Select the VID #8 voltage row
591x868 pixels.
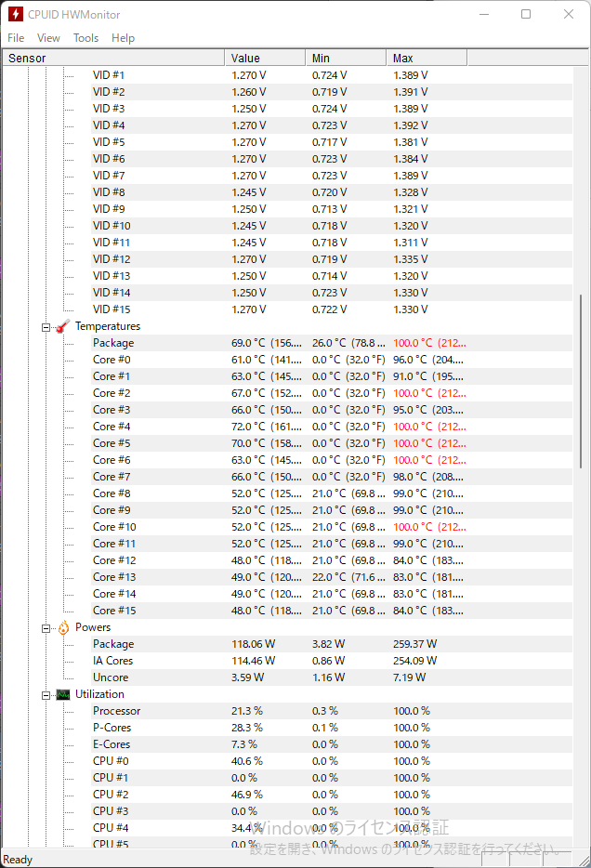tap(109, 192)
